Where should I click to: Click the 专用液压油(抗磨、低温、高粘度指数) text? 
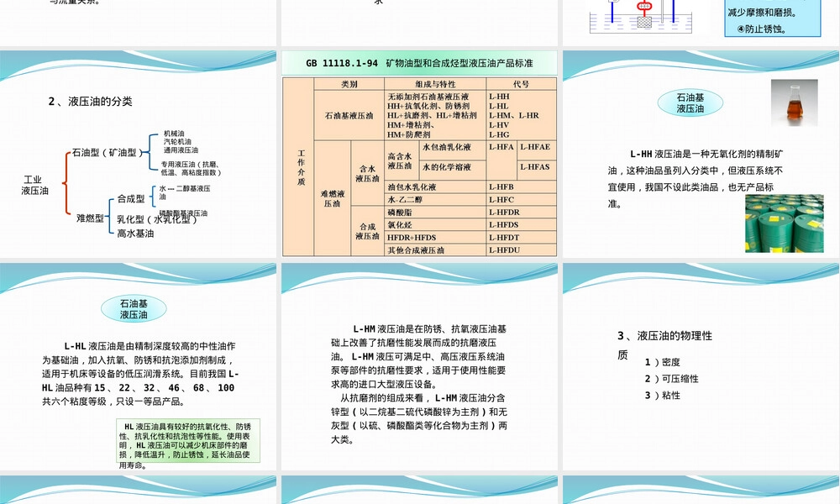[191, 168]
